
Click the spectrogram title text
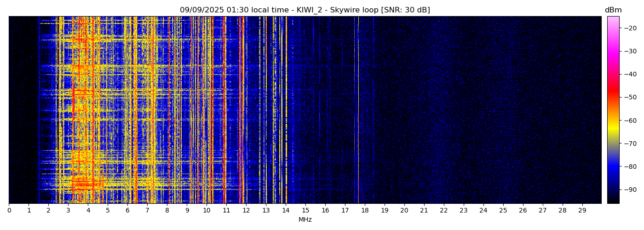coord(304,10)
